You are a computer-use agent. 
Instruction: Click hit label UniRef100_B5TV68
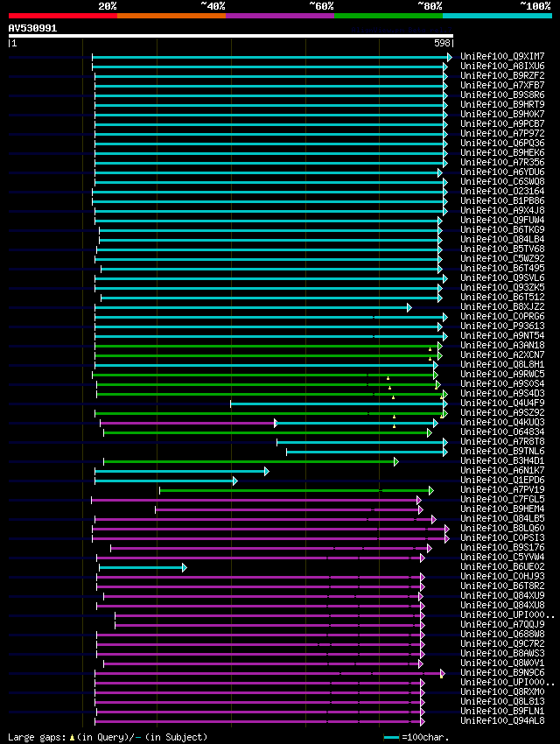[502, 249]
